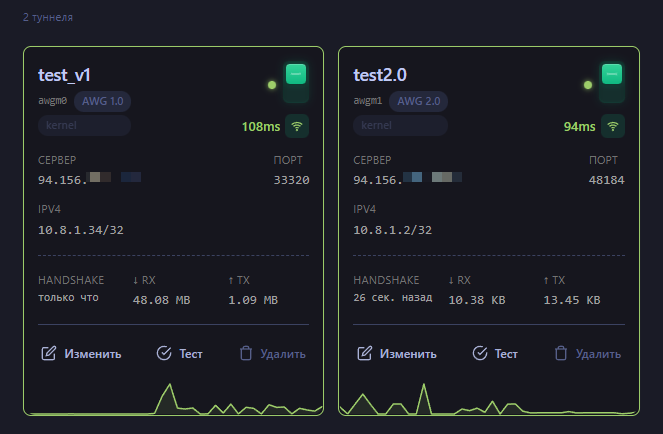Click the AWG 1.0 version badge
Screen dimensions: 663x434
pyautogui.click(x=103, y=101)
